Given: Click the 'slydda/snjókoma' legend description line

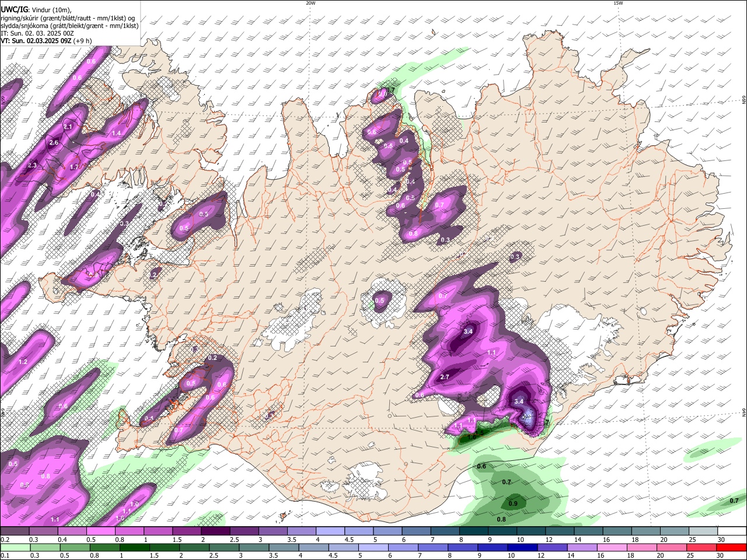Looking at the screenshot, I should click(69, 26).
